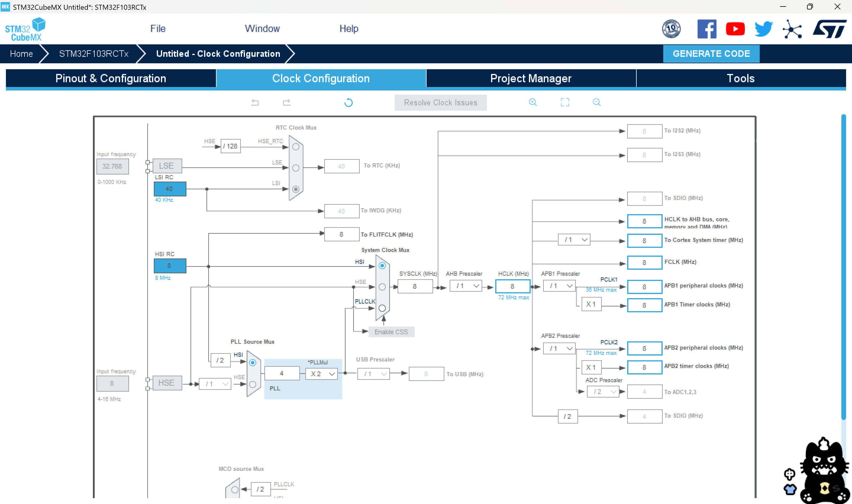The width and height of the screenshot is (852, 504).
Task: Click the 10 years anniversary badge icon
Action: (671, 29)
